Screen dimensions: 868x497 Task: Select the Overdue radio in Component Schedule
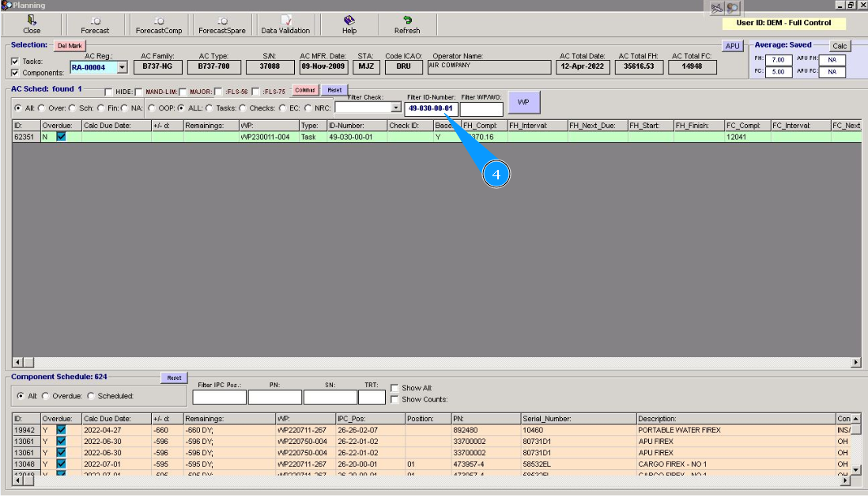[x=46, y=396]
